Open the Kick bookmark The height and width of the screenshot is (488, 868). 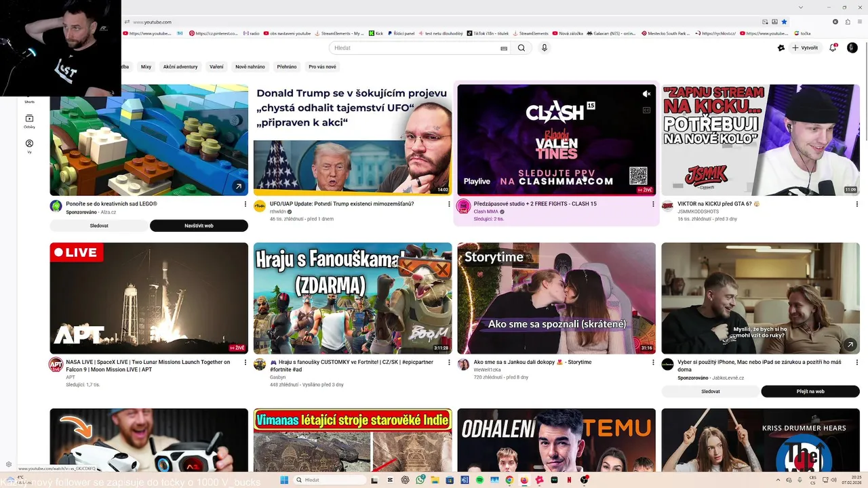376,33
